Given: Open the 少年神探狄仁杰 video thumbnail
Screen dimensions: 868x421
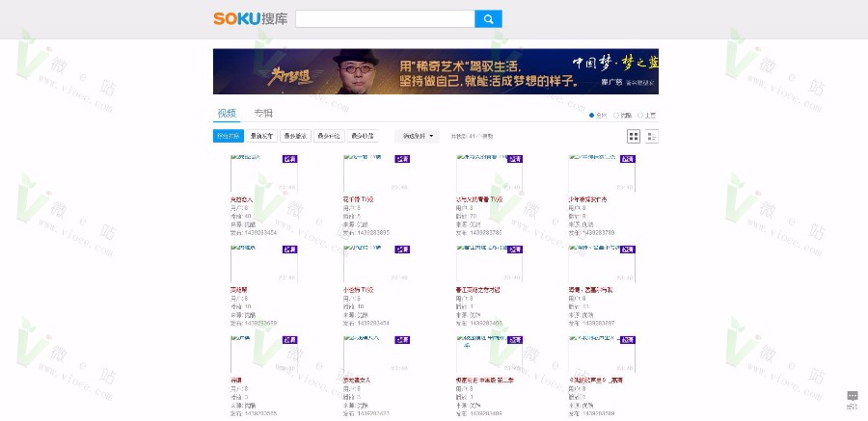Looking at the screenshot, I should 602,173.
